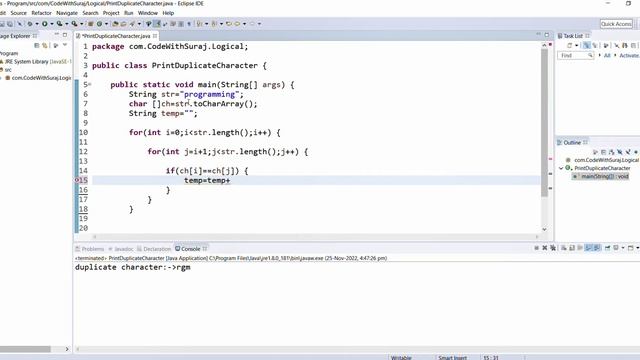Click Remove All Terminated Launches in Console
The height and width of the screenshot is (360, 640).
click(553, 248)
